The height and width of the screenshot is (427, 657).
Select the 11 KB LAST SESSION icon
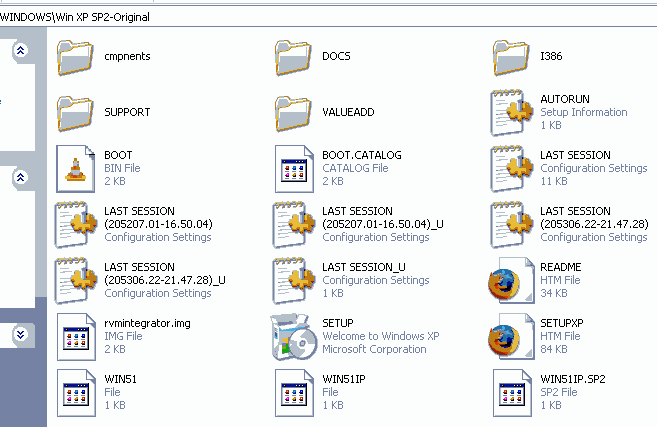tap(512, 168)
